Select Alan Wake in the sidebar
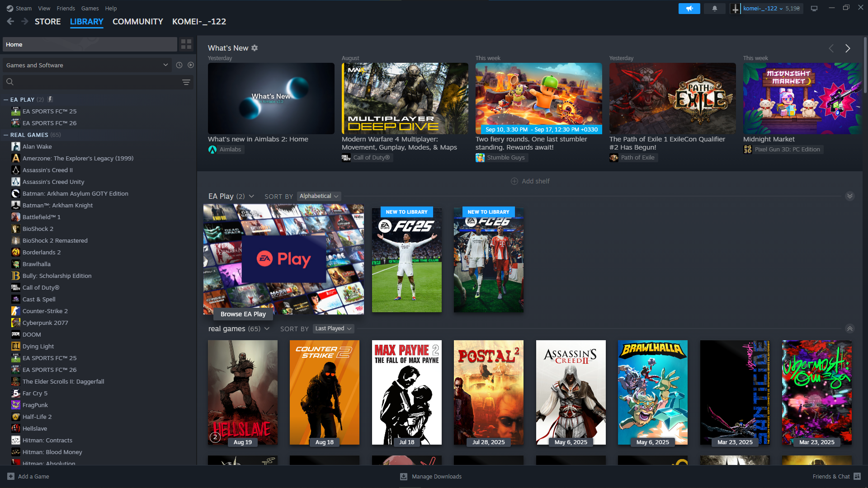 37,146
